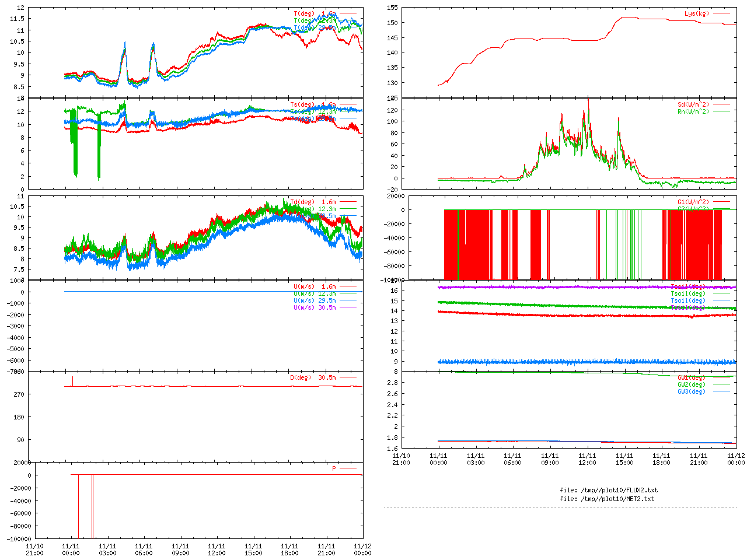Click the 'U(m/s) 29.5m' legend entry
The width and height of the screenshot is (747, 560).
coord(315,300)
